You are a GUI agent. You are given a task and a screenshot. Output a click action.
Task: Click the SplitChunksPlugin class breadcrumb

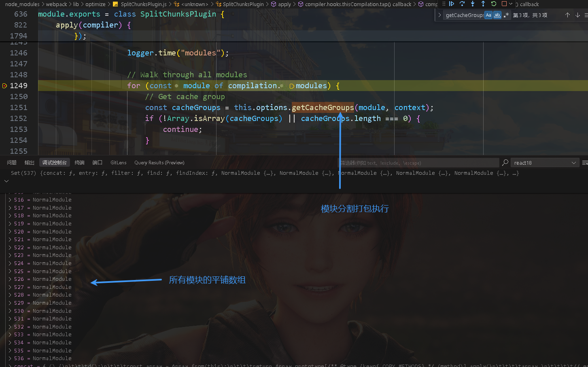coord(243,4)
